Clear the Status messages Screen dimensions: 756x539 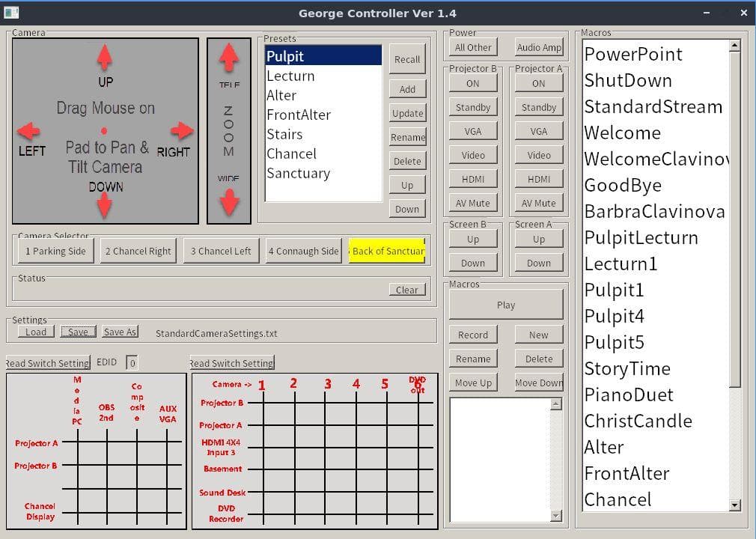click(407, 290)
